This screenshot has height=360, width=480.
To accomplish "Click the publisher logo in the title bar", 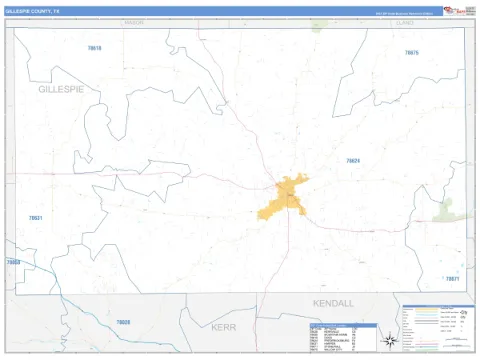I will click(x=454, y=11).
